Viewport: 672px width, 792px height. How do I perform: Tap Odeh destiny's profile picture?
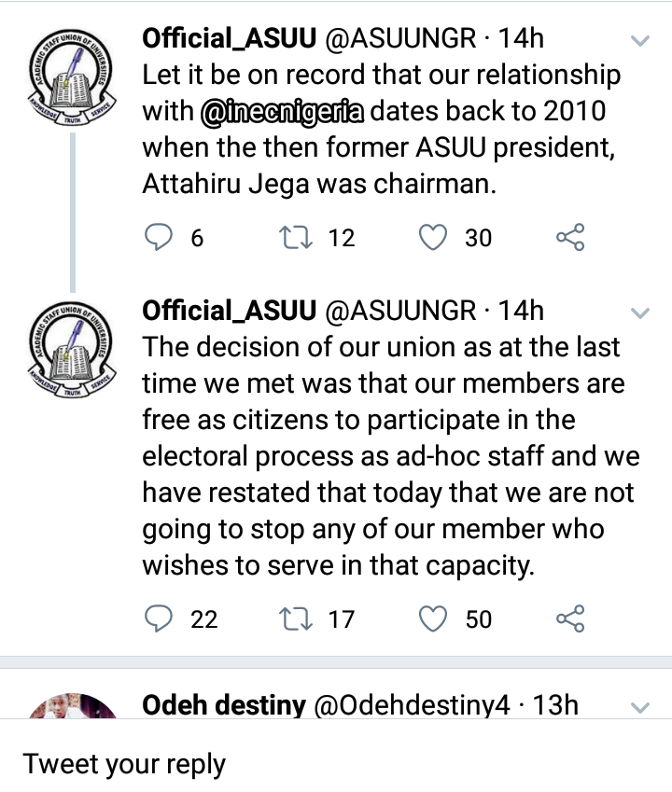[x=71, y=707]
